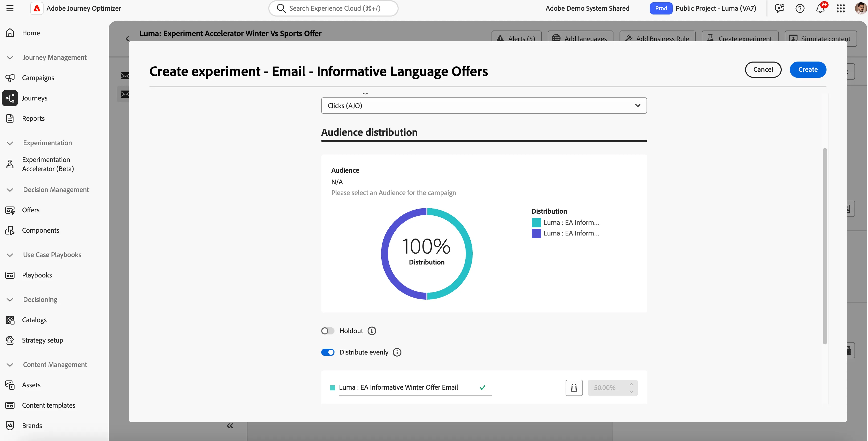Enable the Holdout toggle
The image size is (868, 441).
point(328,331)
